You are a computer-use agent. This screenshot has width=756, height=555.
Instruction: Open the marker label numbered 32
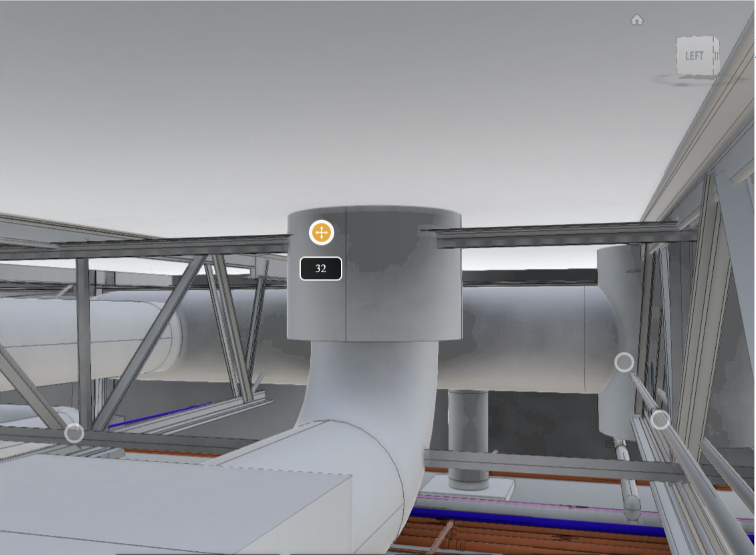tap(321, 268)
